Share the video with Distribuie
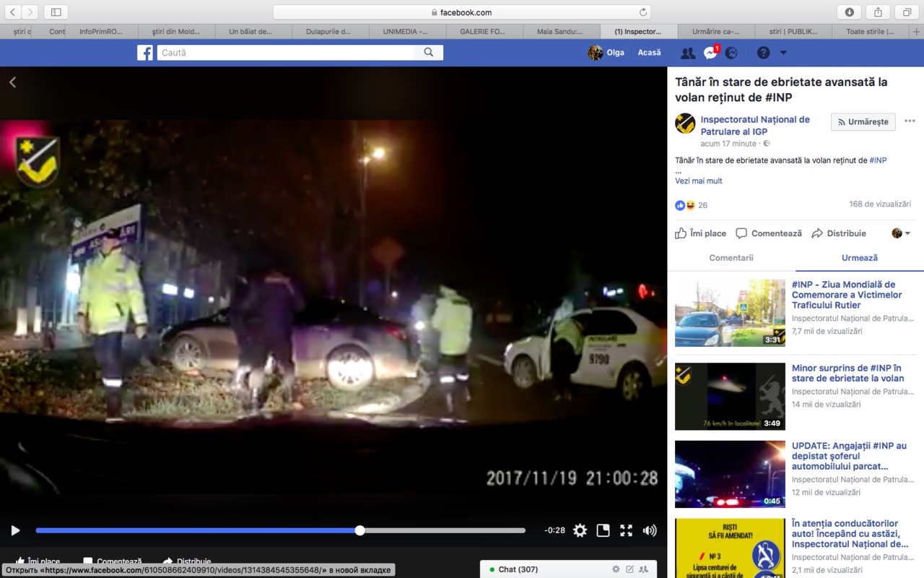Viewport: 924px width, 578px height. 839,233
